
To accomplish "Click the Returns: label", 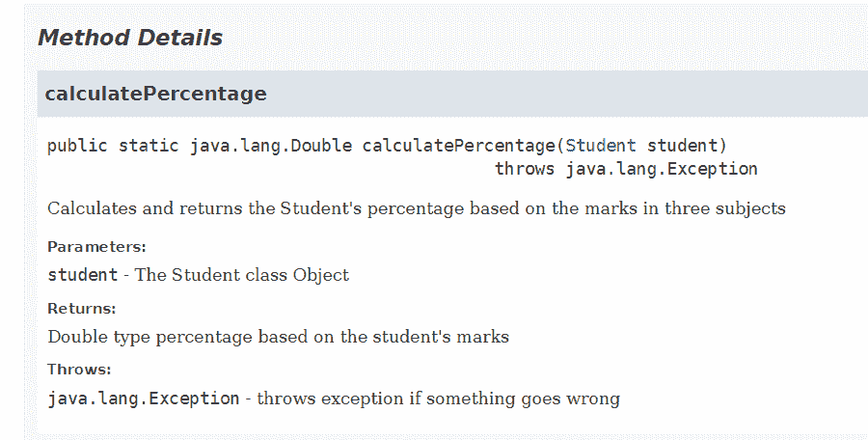I will coord(82,309).
